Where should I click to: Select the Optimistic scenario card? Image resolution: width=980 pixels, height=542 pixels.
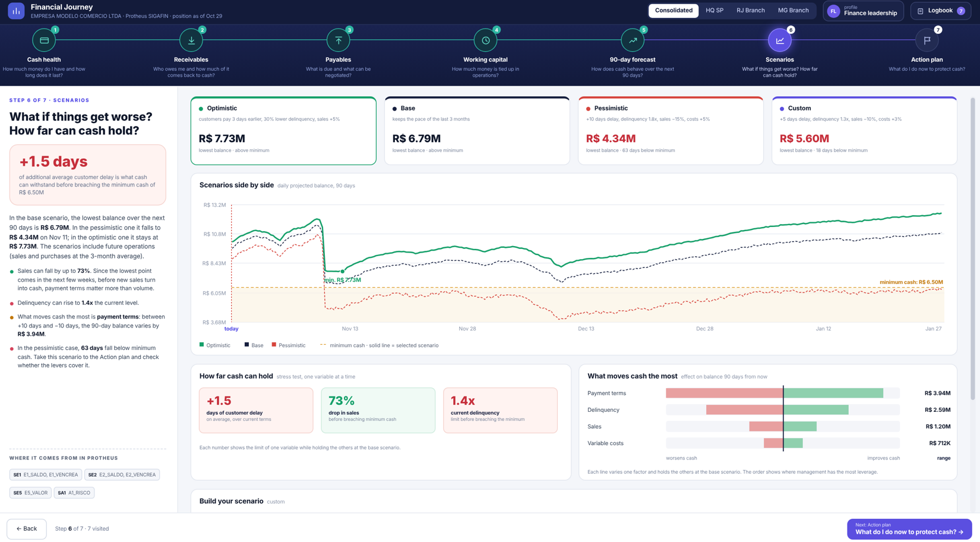(x=283, y=131)
